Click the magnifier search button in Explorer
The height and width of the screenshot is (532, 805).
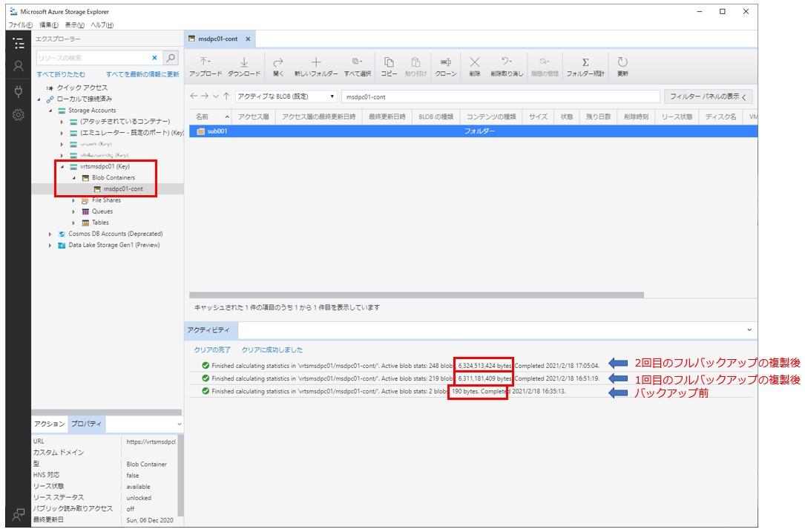(171, 58)
